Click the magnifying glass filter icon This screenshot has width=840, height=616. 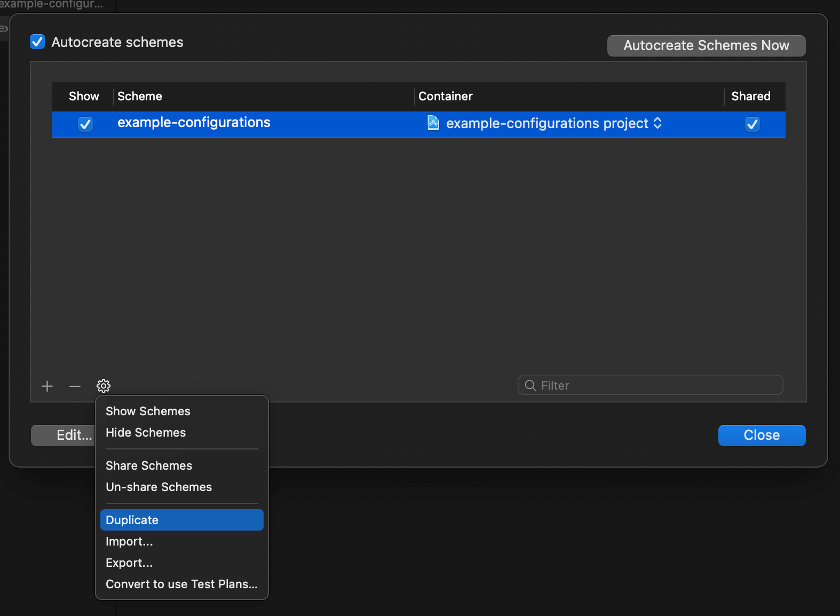(x=530, y=385)
